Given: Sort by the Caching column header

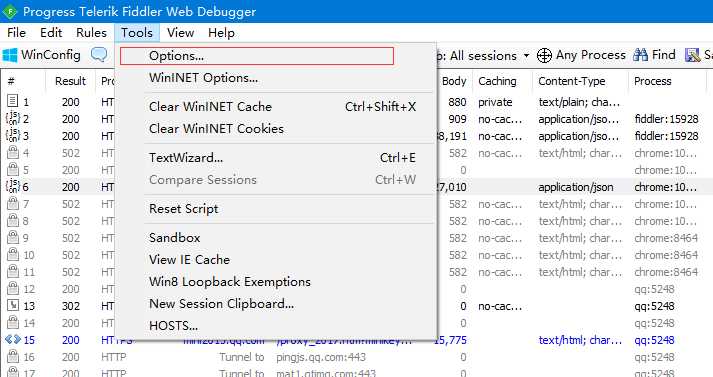Looking at the screenshot, I should [497, 81].
